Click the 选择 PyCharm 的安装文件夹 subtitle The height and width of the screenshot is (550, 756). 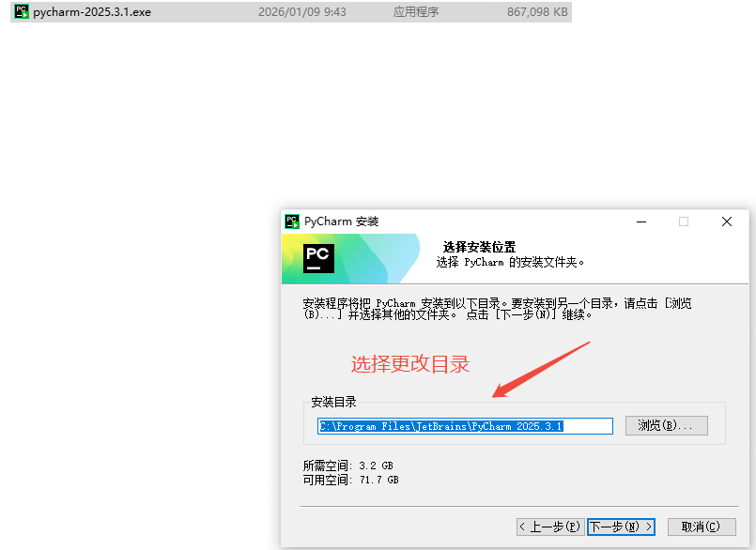[x=510, y=262]
